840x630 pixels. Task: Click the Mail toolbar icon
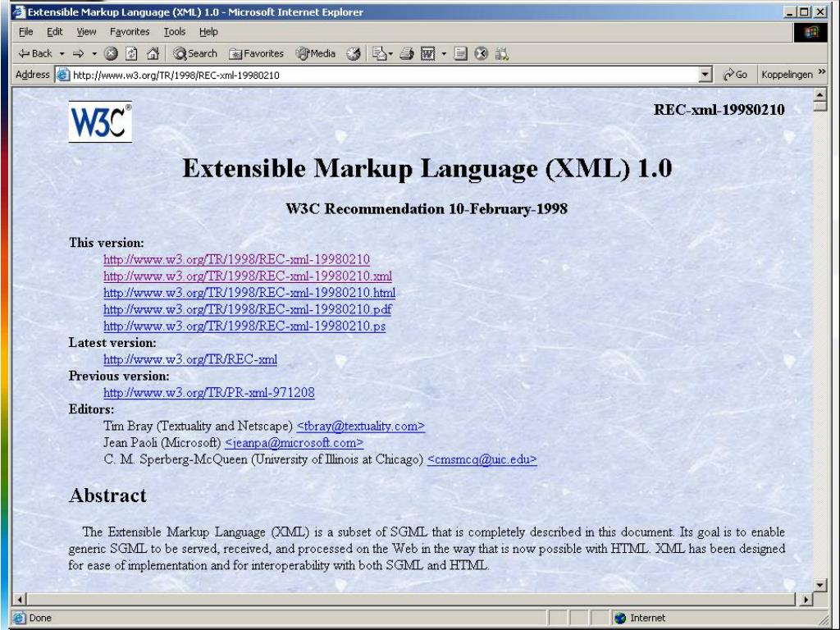tap(379, 53)
